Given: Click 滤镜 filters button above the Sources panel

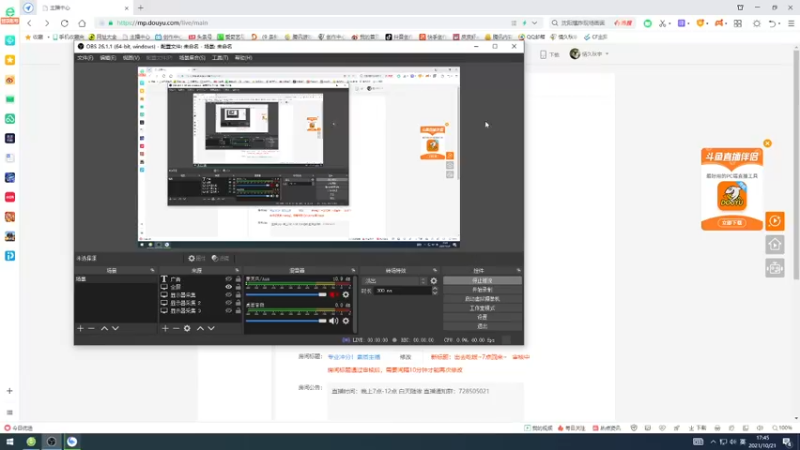Looking at the screenshot, I should (220, 258).
